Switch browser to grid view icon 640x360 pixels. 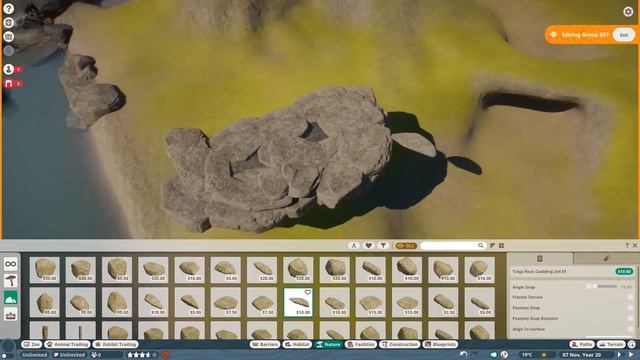click(501, 245)
